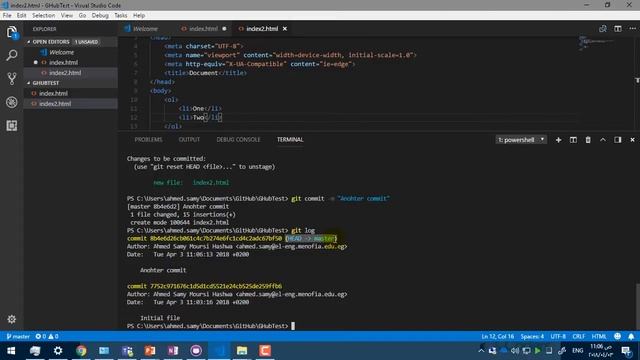The image size is (640, 360).
Task: Click the master branch indicator in status bar
Action: point(18,337)
